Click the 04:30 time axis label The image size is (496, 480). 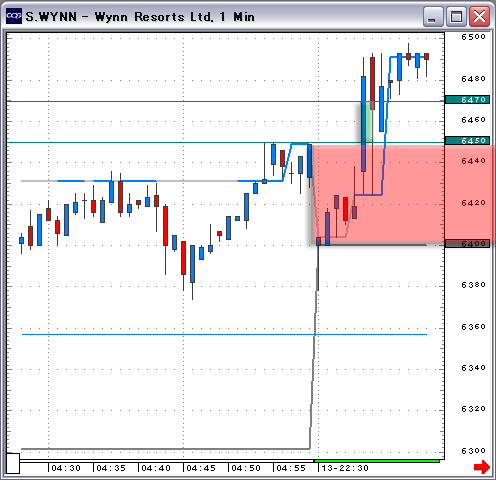(66, 468)
